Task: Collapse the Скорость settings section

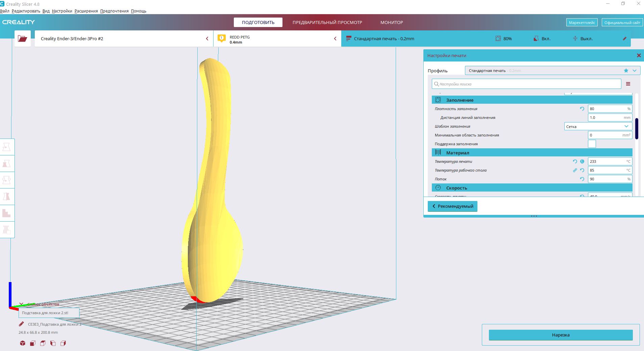Action: tap(532, 188)
